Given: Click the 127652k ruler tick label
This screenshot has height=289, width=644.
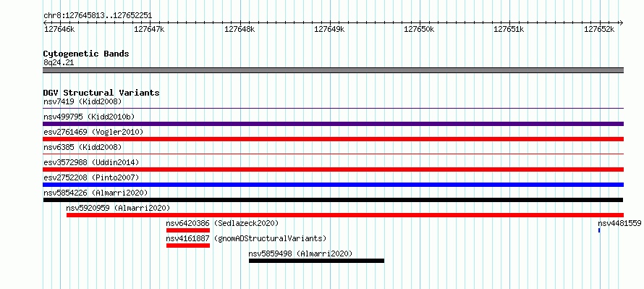Looking at the screenshot, I should click(x=599, y=30).
